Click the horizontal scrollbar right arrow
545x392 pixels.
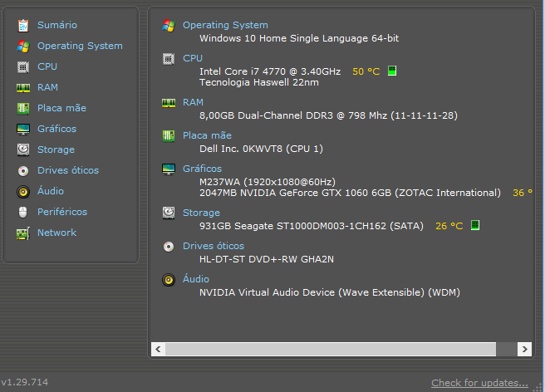(x=524, y=350)
